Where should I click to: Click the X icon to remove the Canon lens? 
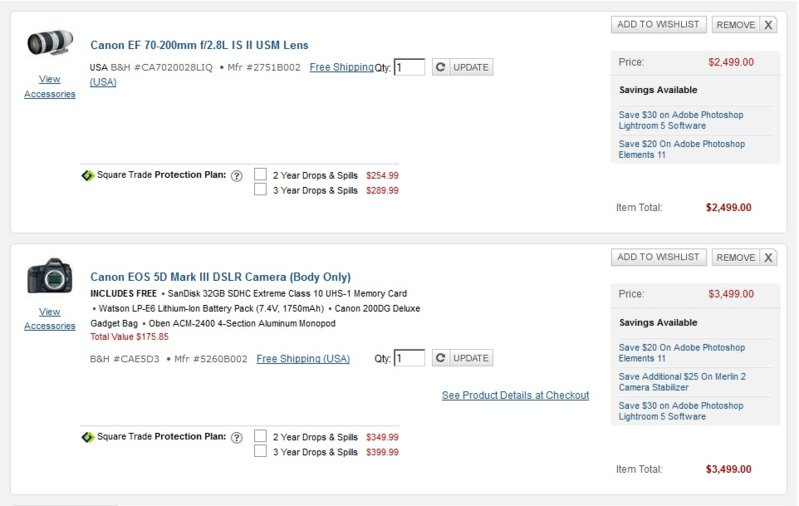(768, 25)
